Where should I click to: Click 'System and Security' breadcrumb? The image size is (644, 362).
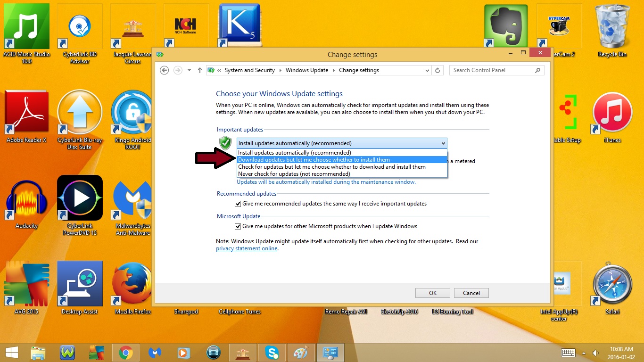(x=250, y=70)
